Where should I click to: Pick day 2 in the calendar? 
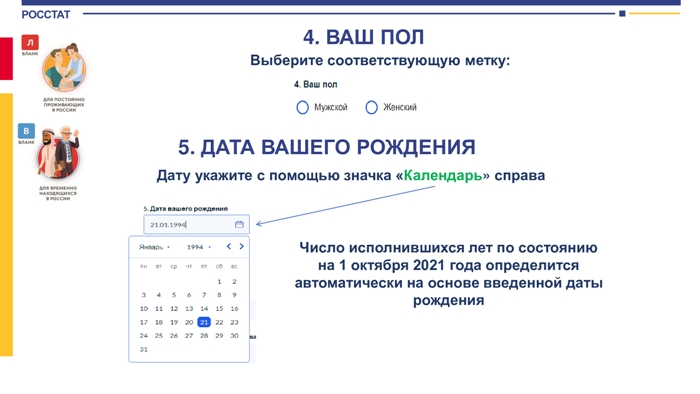coord(234,282)
